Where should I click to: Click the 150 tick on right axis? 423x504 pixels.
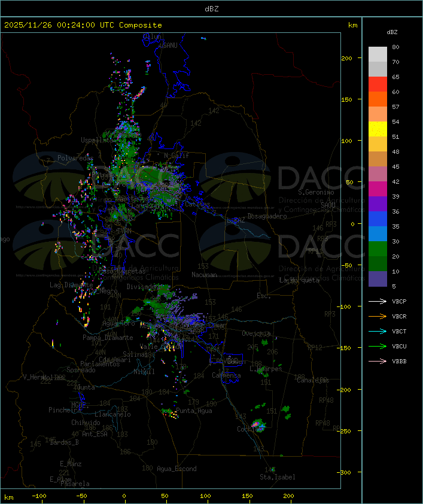(346, 99)
